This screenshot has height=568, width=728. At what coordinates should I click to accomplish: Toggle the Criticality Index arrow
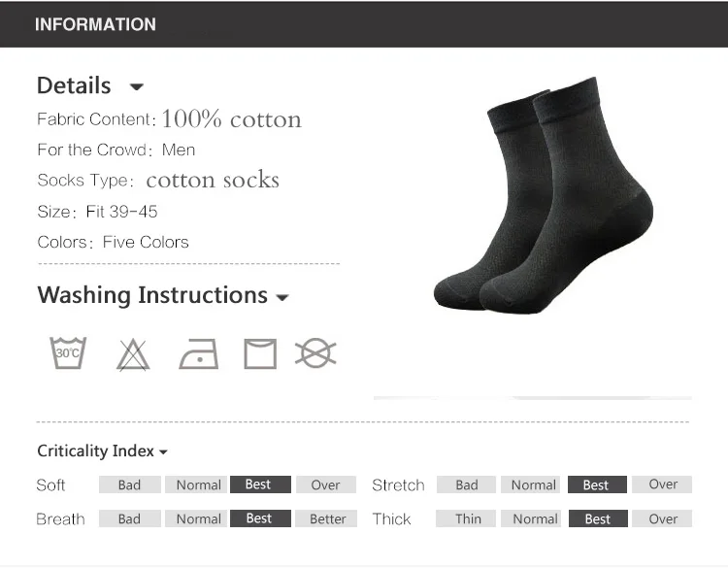[163, 451]
